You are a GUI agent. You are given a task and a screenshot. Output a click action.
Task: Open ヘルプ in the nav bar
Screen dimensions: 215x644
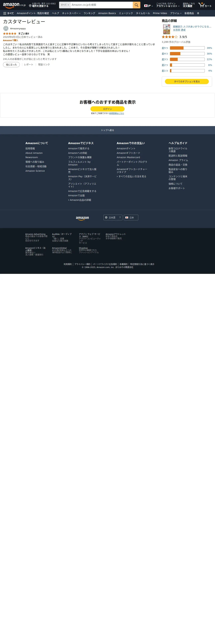[56, 13]
